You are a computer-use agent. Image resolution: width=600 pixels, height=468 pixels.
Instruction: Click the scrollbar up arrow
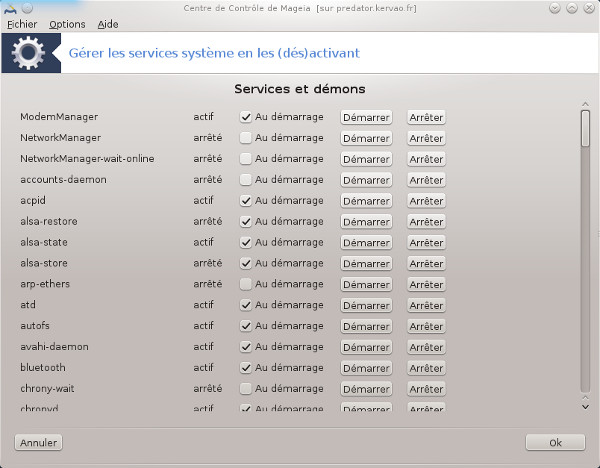tap(585, 102)
